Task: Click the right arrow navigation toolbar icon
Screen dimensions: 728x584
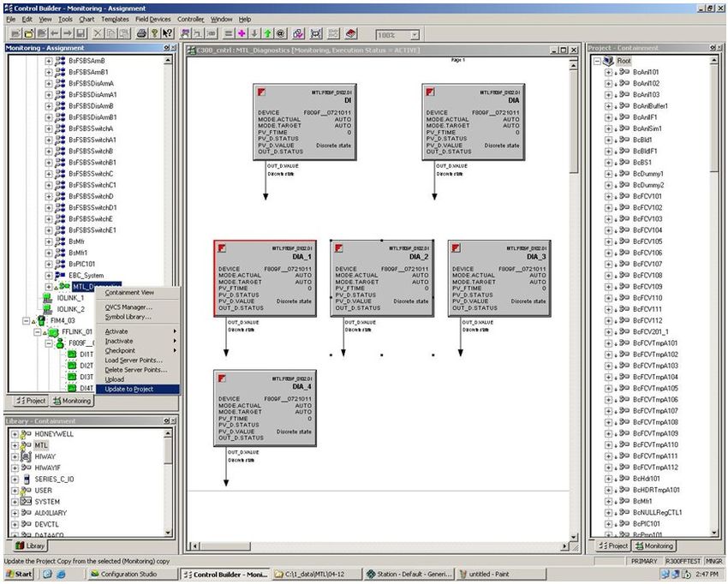Action: tap(68, 33)
